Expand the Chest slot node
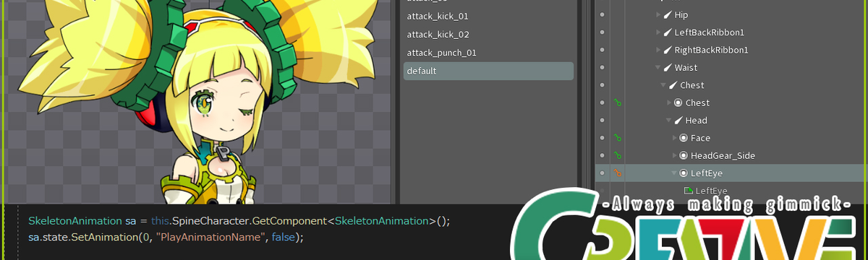This screenshot has width=868, height=260. pyautogui.click(x=669, y=103)
